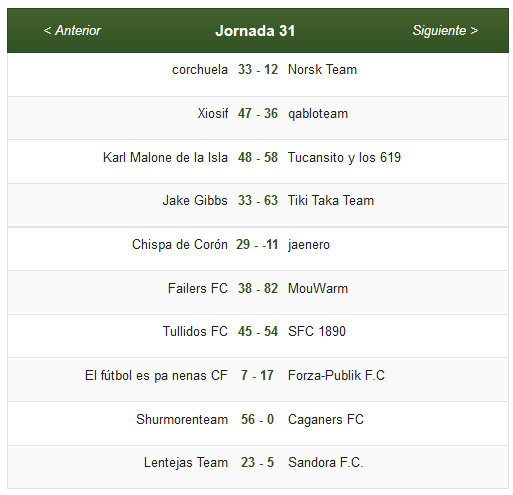
Task: Open the Chispa de Corón team
Action: coord(180,245)
